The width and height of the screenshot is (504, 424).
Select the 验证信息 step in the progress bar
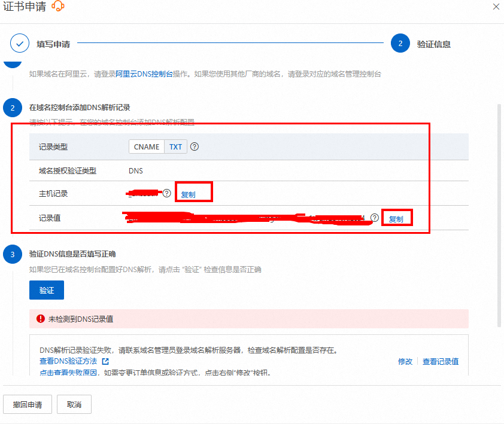coord(400,44)
